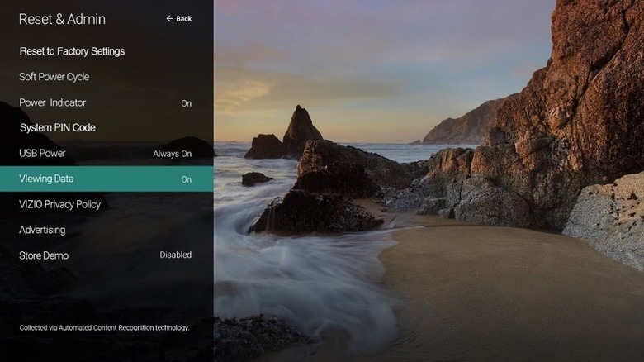Toggle Viewing Data On value
Screen dimensions: 644x362
tap(186, 179)
